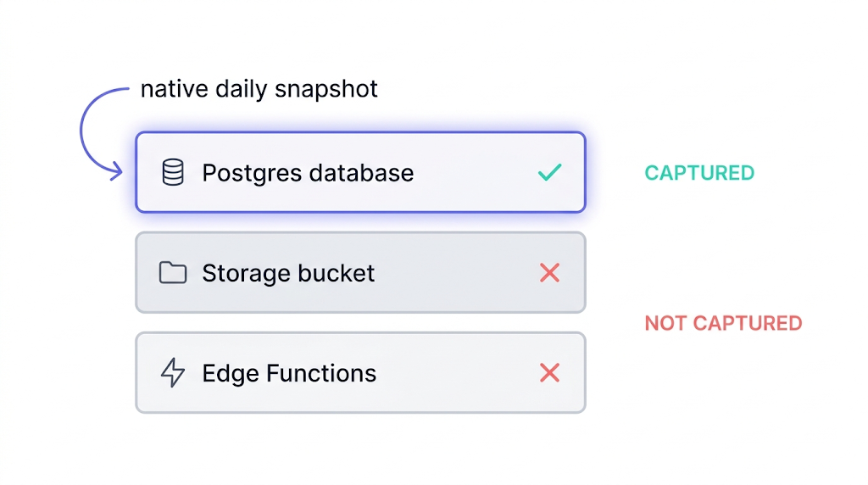Click the curved purple arrow line
This screenshot has width=868, height=485.
[x=83, y=127]
